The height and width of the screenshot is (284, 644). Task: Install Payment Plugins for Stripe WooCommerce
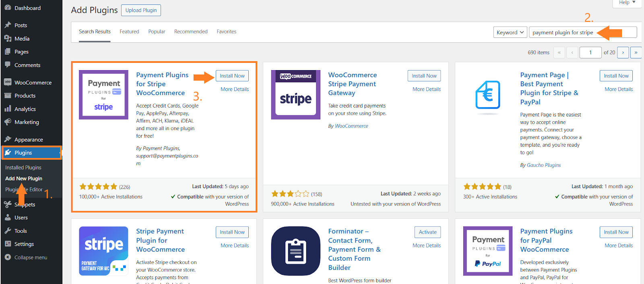(232, 76)
